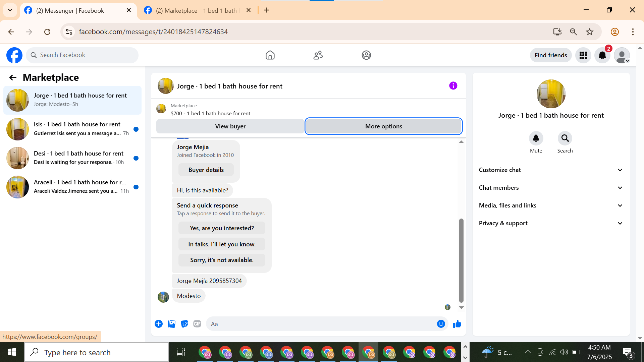Click the Windows Start button
644x362 pixels.
tap(12, 352)
